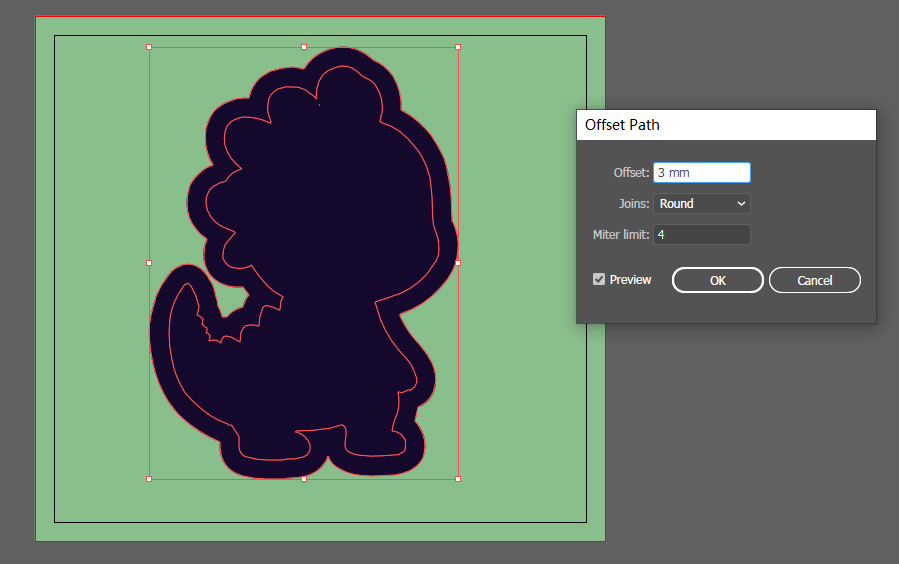Click the top-right bounding box handle
The image size is (899, 564).
point(458,47)
